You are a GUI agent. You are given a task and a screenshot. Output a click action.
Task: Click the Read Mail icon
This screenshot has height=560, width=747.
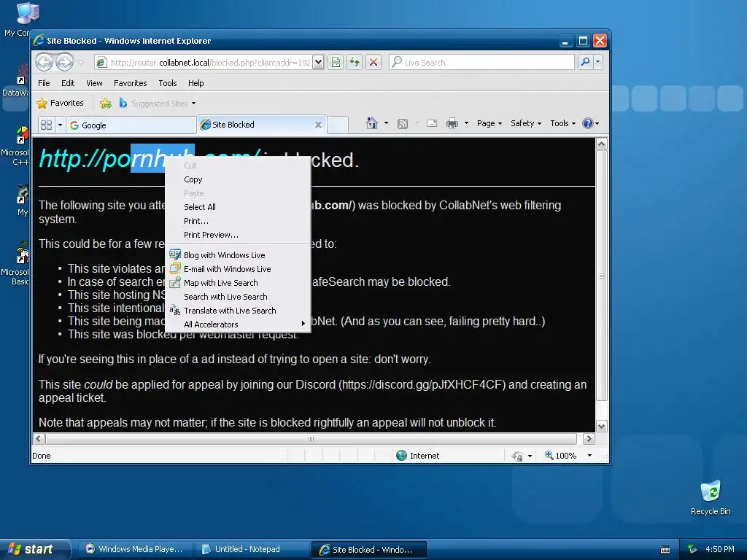click(x=432, y=124)
